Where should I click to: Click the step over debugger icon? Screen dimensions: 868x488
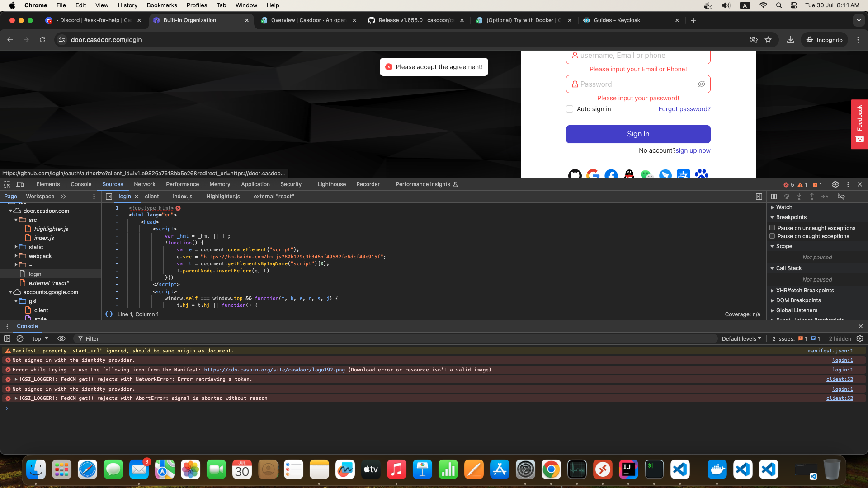click(x=787, y=197)
